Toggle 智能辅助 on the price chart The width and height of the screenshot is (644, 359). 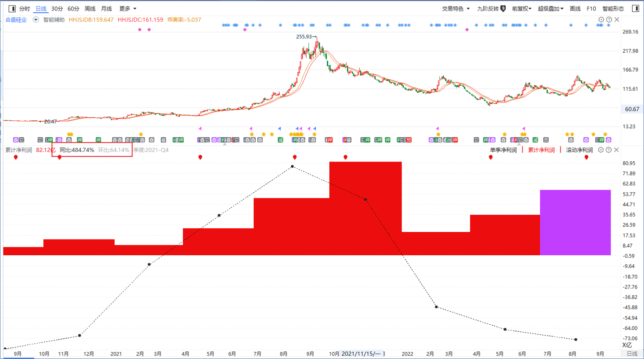click(x=54, y=20)
